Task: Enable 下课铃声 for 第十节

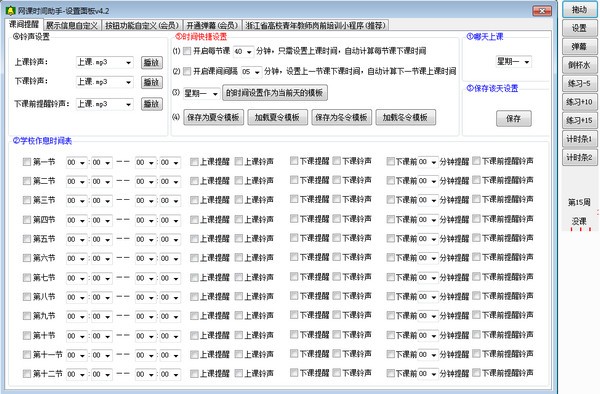Action: tap(337, 334)
